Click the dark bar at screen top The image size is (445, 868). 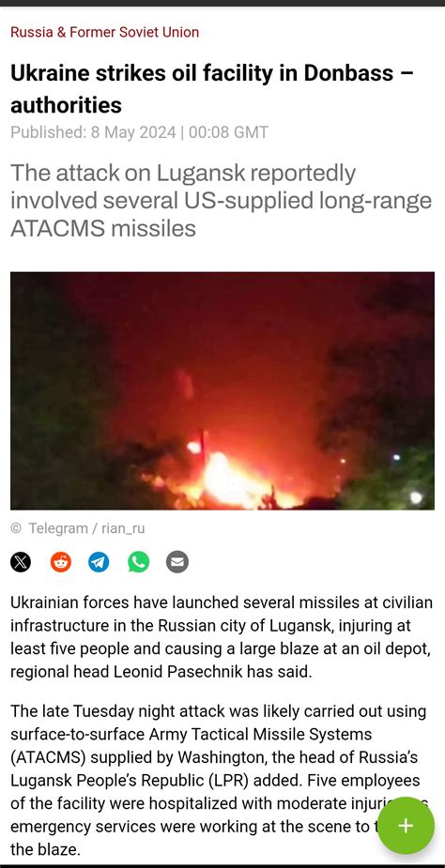[222, 3]
